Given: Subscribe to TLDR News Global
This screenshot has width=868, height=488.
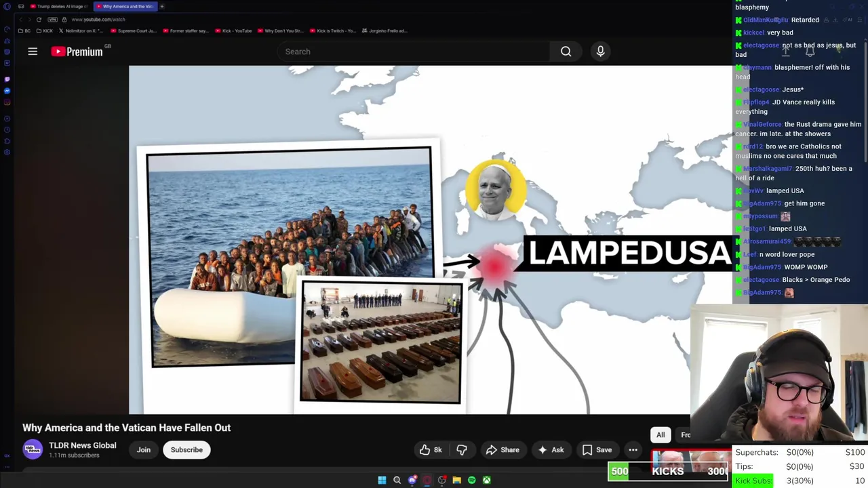Looking at the screenshot, I should tap(186, 450).
